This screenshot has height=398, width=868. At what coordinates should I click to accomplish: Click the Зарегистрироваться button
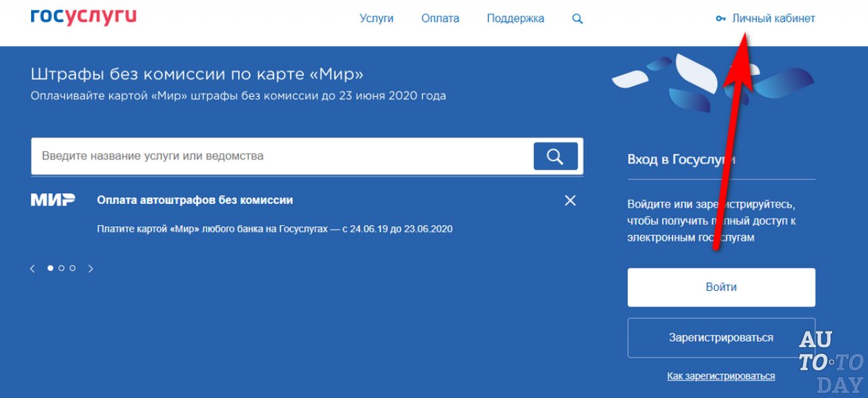[x=721, y=338]
